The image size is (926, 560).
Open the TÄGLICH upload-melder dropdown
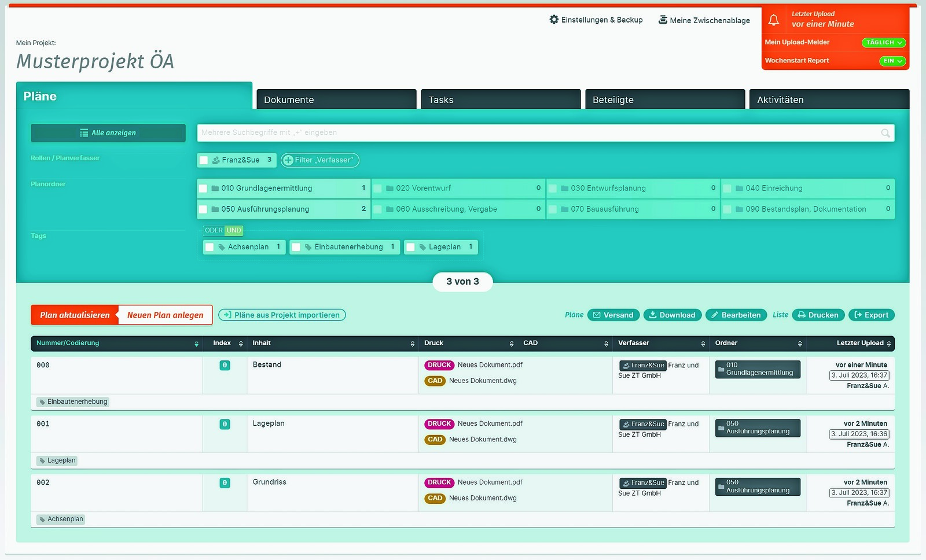pyautogui.click(x=884, y=43)
